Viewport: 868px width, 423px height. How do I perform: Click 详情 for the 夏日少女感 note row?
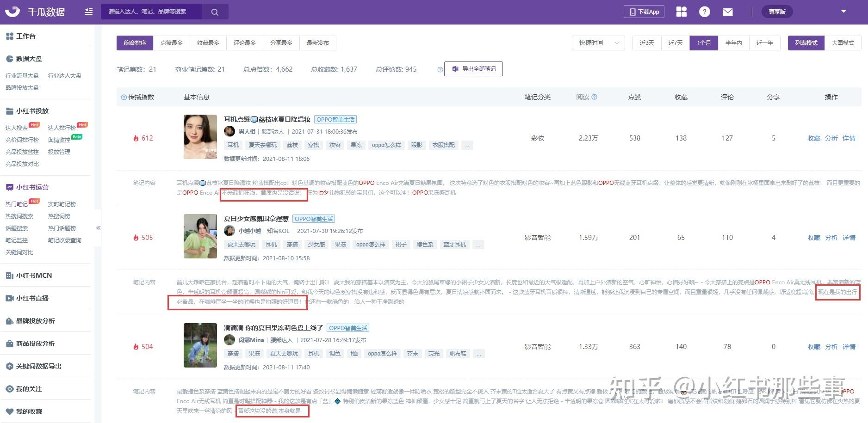pyautogui.click(x=849, y=238)
